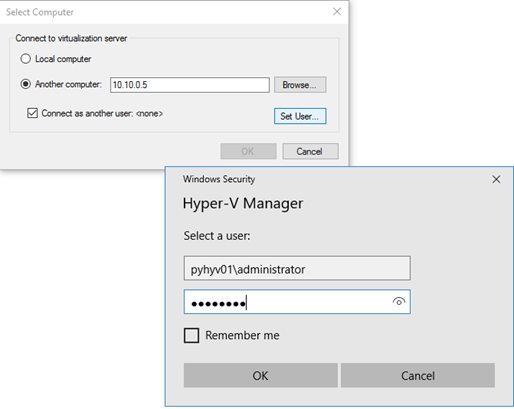Click Cancel in Select Computer dialog
This screenshot has height=409, width=514.
pyautogui.click(x=310, y=151)
